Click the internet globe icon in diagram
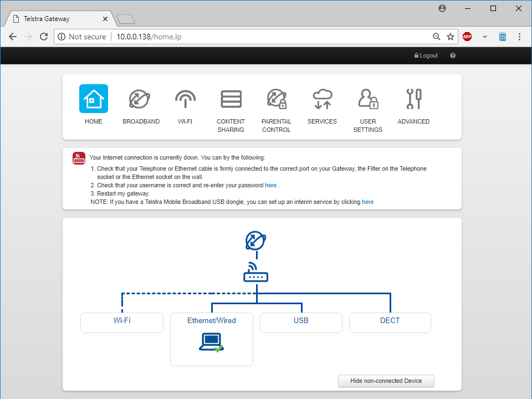532x399 pixels. coord(256,241)
